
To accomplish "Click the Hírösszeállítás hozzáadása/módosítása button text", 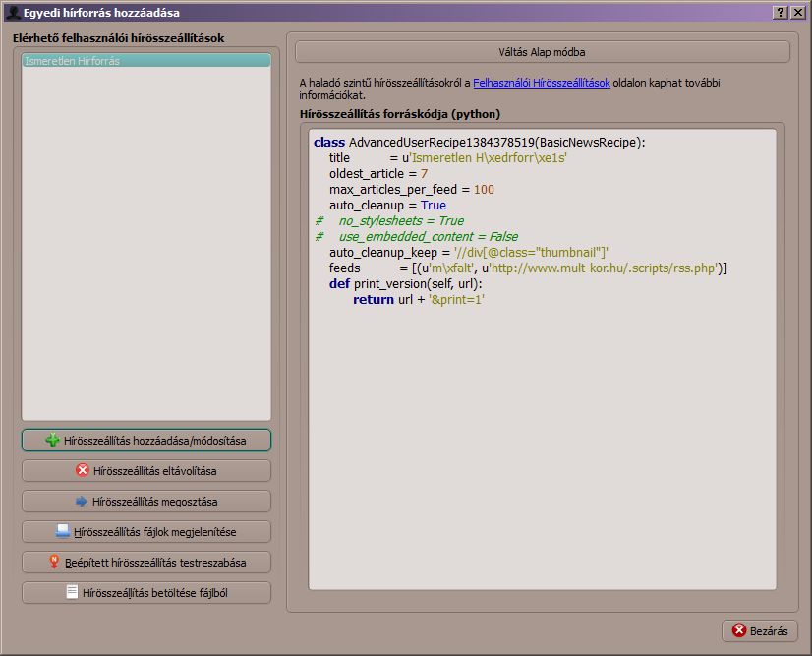I will (155, 441).
